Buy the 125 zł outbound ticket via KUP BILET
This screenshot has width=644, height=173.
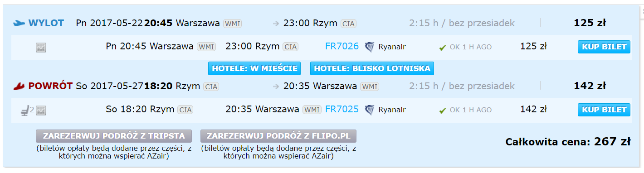[604, 47]
